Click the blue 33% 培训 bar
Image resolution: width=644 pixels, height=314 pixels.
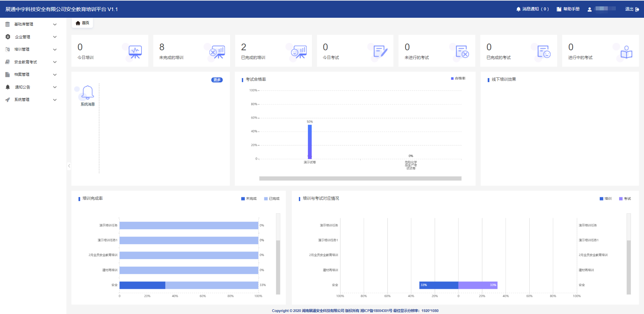[x=439, y=285]
